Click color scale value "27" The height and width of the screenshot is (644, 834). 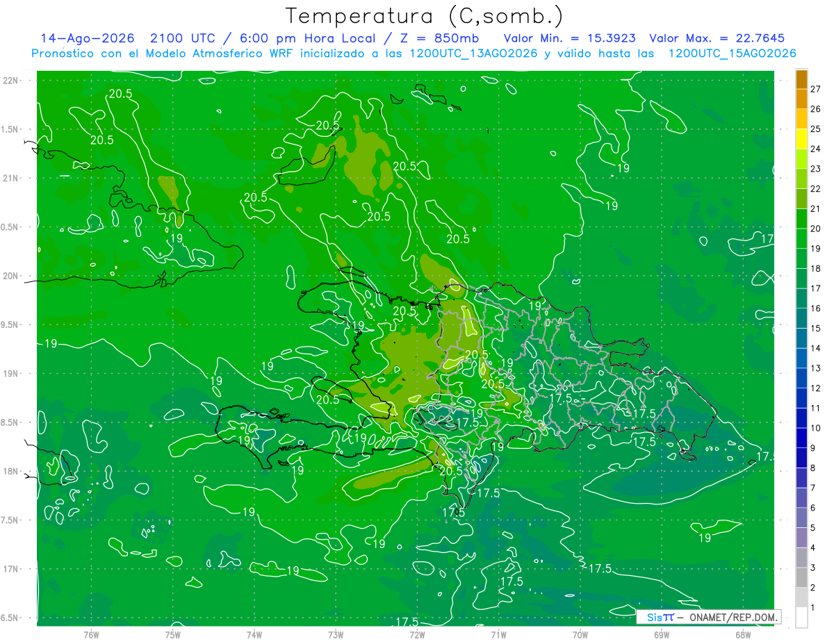coord(816,89)
